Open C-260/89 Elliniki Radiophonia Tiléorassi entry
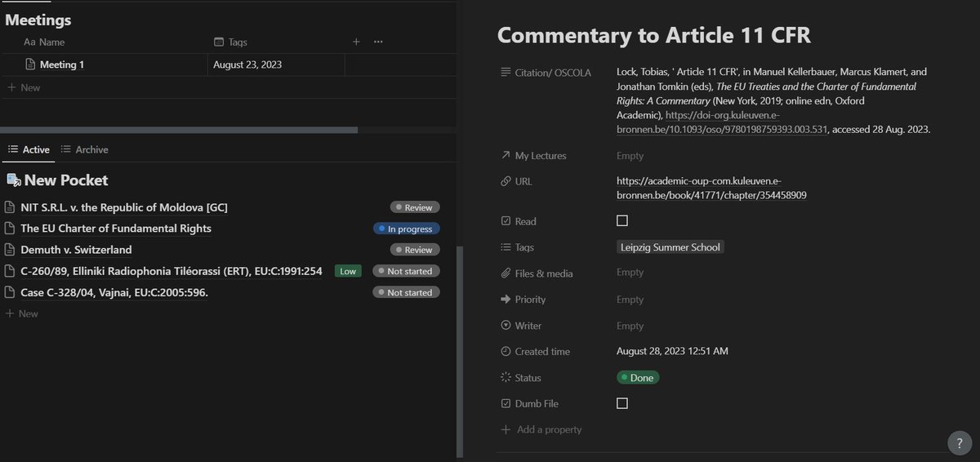This screenshot has height=462, width=980. (x=171, y=271)
